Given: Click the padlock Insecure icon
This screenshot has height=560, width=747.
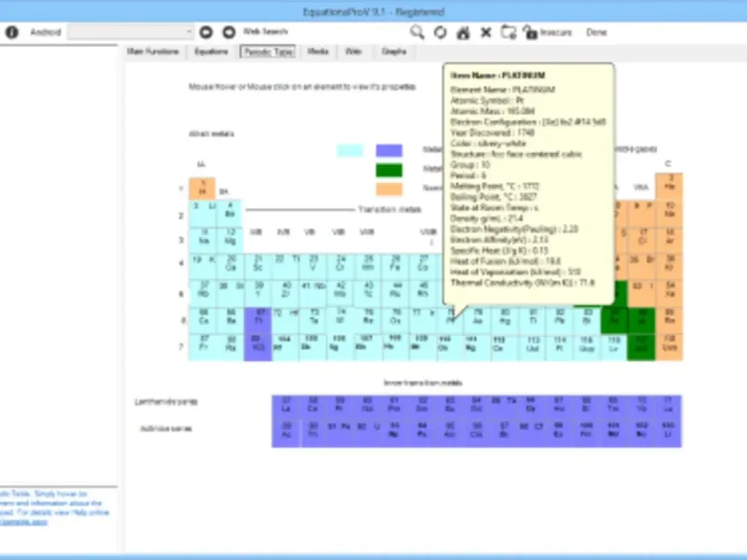Looking at the screenshot, I should (529, 33).
